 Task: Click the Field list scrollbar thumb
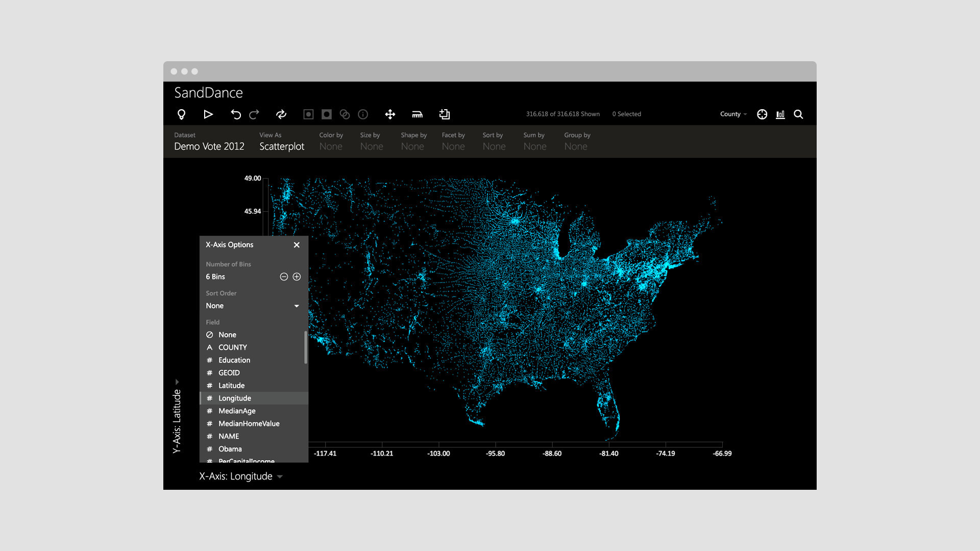click(306, 347)
